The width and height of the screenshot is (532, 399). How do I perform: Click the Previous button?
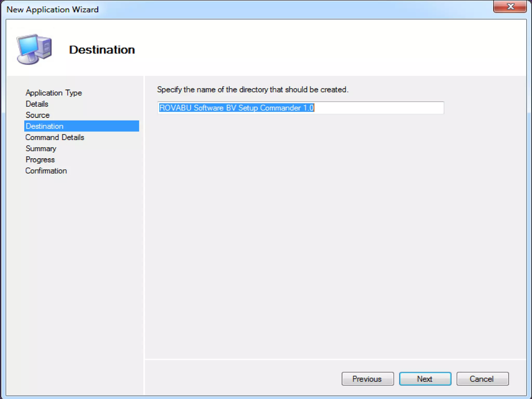click(367, 379)
